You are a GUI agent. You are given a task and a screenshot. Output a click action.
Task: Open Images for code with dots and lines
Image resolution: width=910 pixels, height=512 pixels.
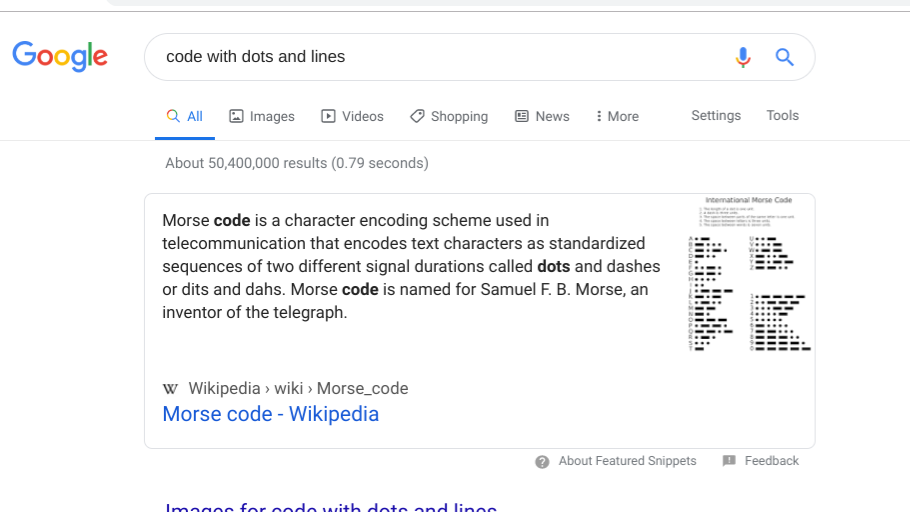(331, 506)
